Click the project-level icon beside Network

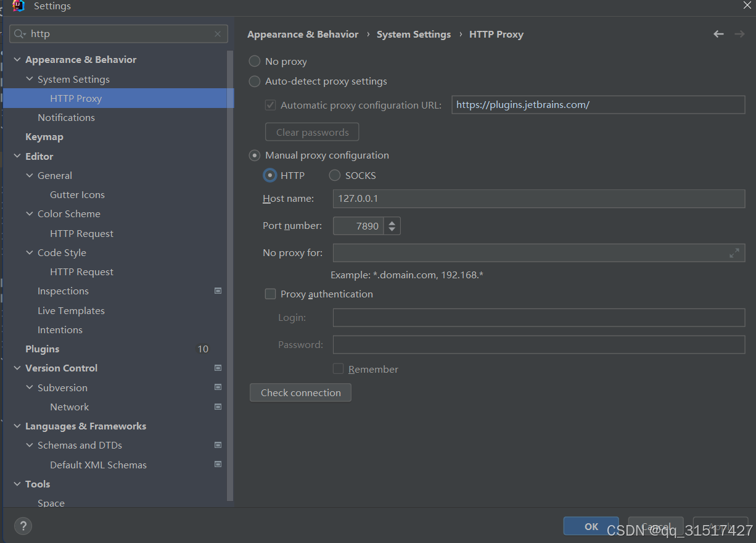pyautogui.click(x=218, y=407)
